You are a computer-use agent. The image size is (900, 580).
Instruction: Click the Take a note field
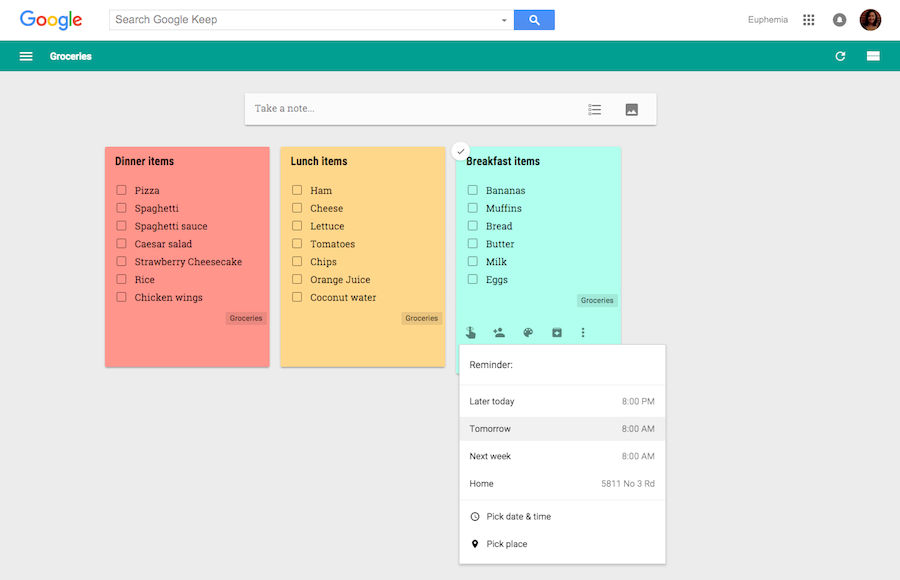[410, 109]
